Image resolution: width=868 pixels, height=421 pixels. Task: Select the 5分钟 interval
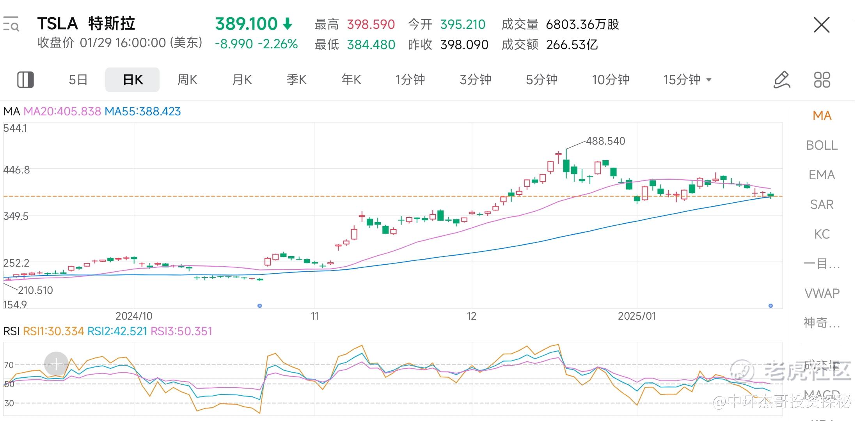[x=542, y=80]
